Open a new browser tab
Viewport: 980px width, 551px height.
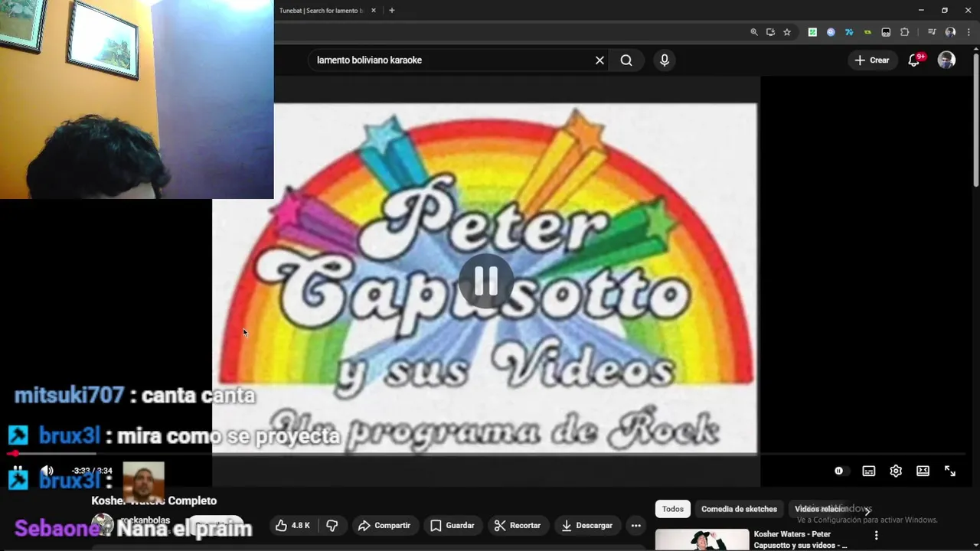392,11
